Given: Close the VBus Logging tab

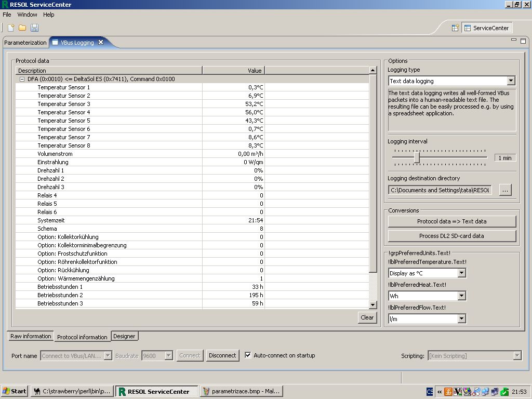Looking at the screenshot, I should point(101,43).
